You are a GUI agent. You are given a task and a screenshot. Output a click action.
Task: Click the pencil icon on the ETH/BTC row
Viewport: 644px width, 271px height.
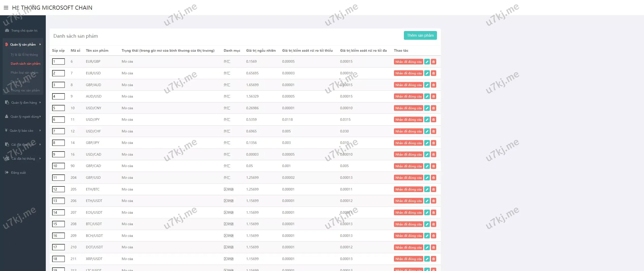(427, 189)
